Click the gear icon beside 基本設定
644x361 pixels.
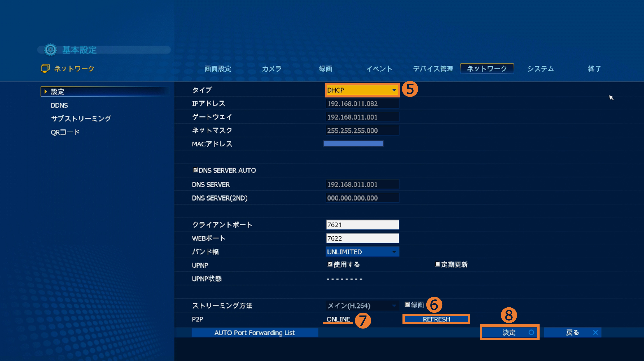point(51,49)
